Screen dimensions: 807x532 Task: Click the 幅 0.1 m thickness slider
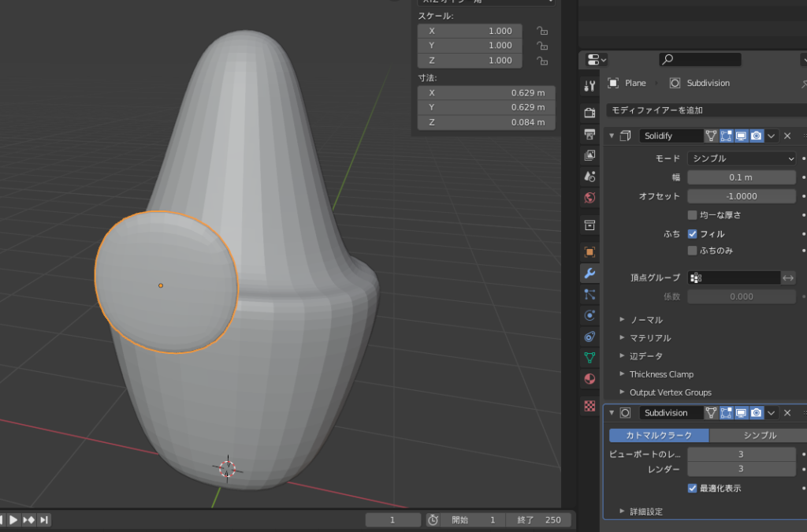click(742, 177)
